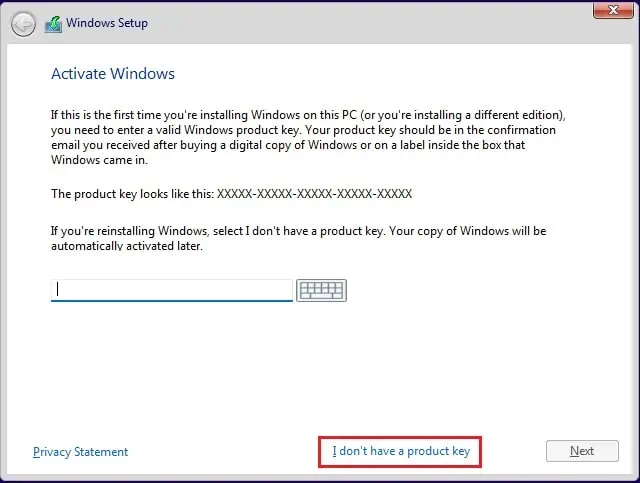The height and width of the screenshot is (483, 640).
Task: Open the on-screen keyboard
Action: click(321, 290)
